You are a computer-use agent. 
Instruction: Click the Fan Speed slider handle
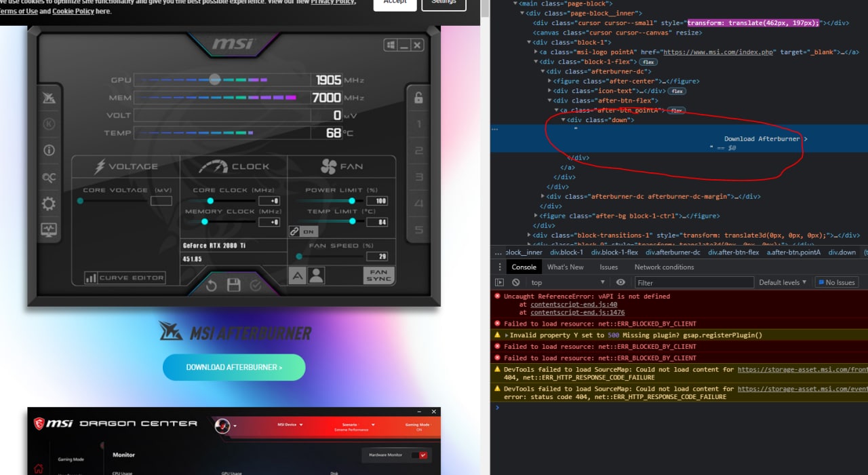299,256
